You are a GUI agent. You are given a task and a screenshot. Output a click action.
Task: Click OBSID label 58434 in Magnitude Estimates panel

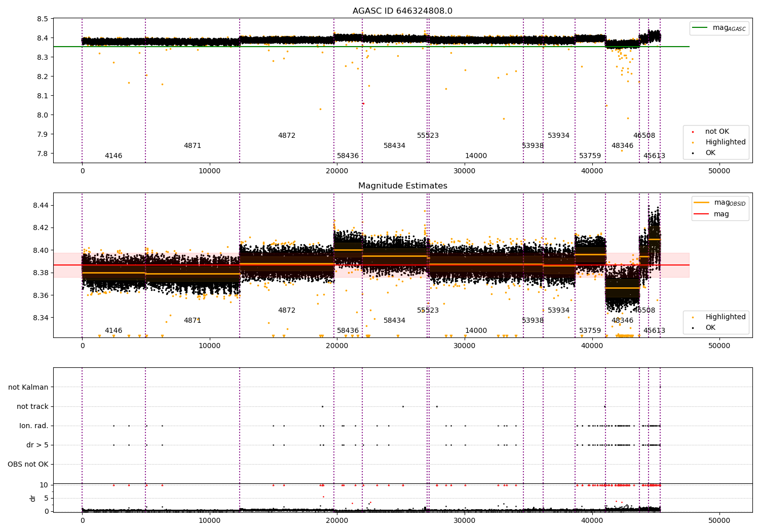point(395,321)
